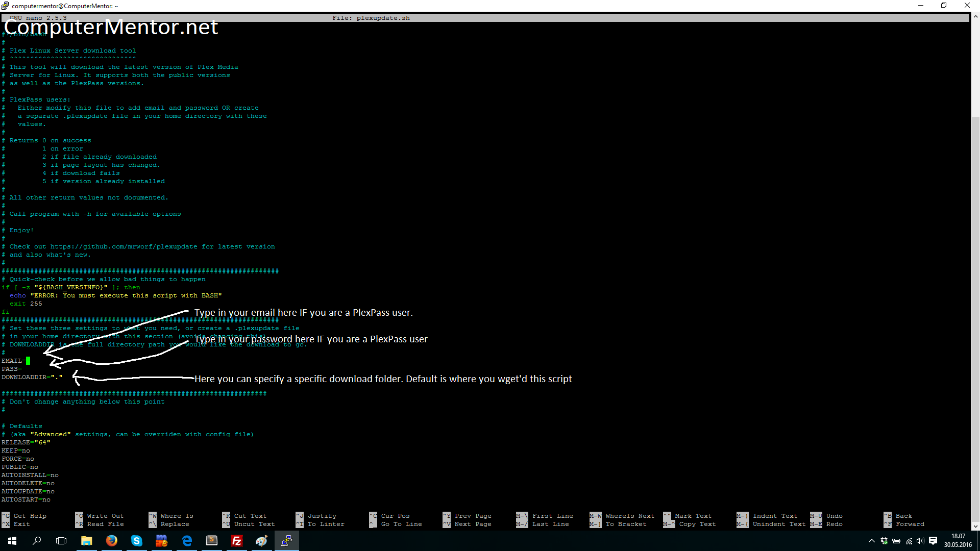This screenshot has height=551, width=980.
Task: Click the '^Y Prev Page' shortcut
Action: pos(467,516)
